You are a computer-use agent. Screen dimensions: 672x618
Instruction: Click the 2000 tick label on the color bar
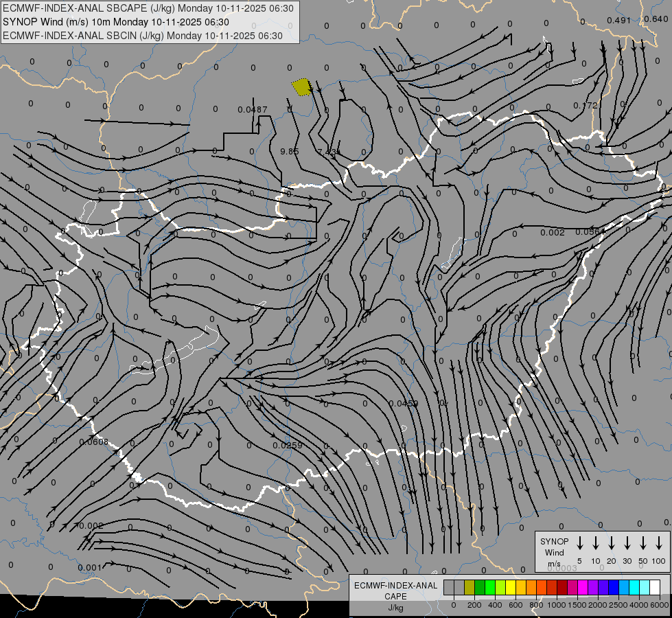coord(598,605)
